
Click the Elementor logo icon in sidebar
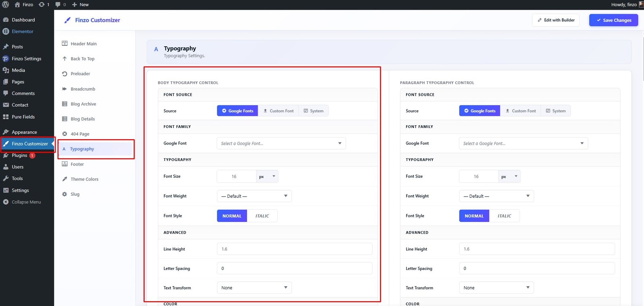click(6, 31)
